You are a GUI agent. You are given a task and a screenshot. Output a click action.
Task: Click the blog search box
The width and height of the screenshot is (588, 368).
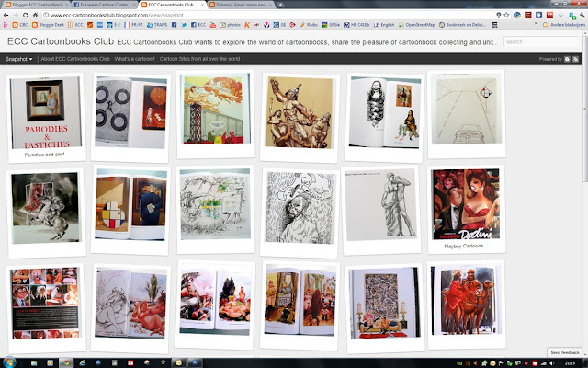(541, 42)
